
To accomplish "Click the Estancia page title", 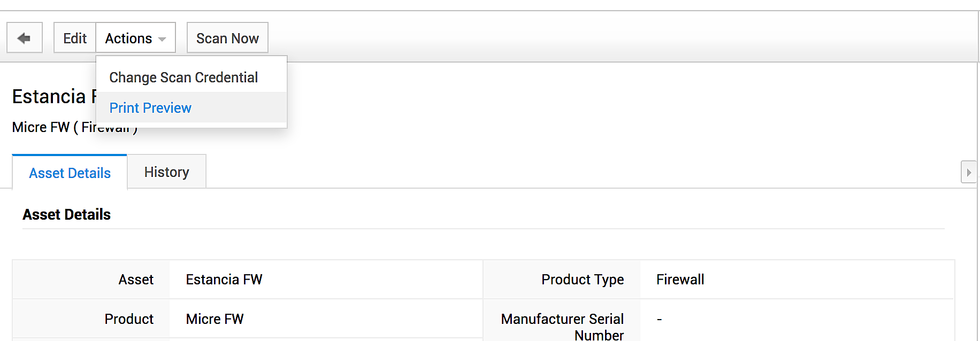I will [x=49, y=97].
